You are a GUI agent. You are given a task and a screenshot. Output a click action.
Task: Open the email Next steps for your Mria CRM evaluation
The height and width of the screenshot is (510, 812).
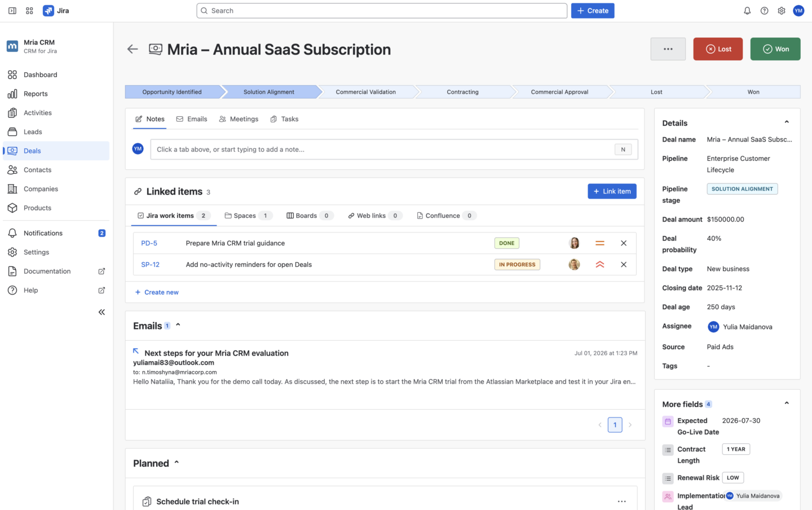[x=217, y=353]
